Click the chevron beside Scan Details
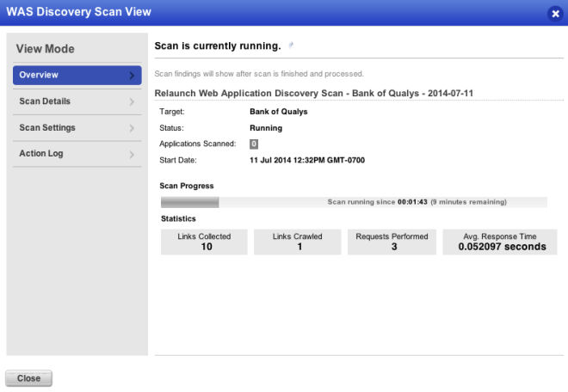 point(132,101)
